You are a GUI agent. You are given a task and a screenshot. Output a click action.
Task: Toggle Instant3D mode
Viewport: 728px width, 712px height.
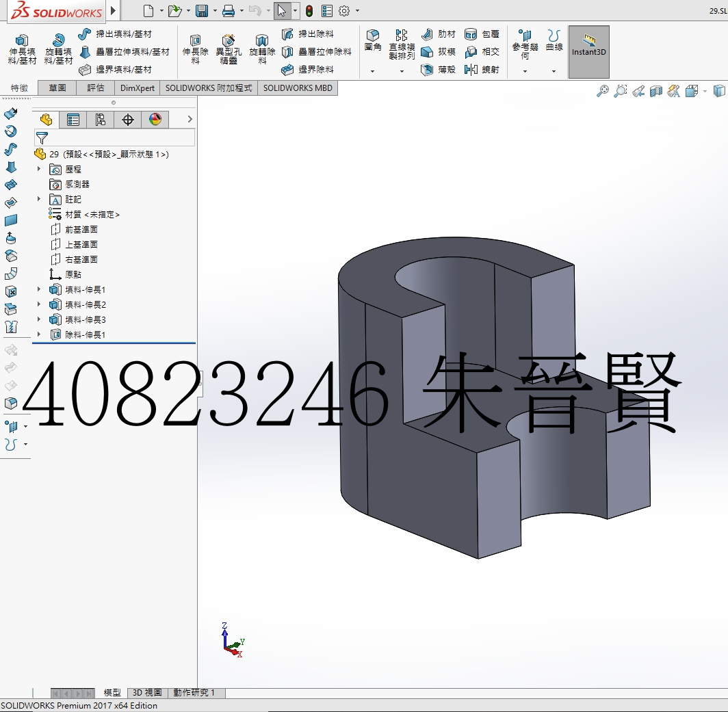(x=588, y=51)
